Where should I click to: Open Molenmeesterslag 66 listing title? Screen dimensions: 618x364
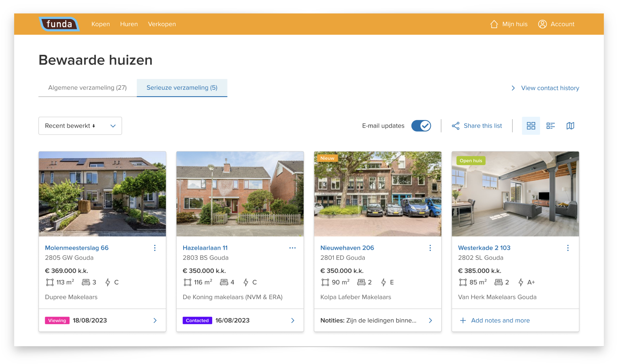click(77, 248)
